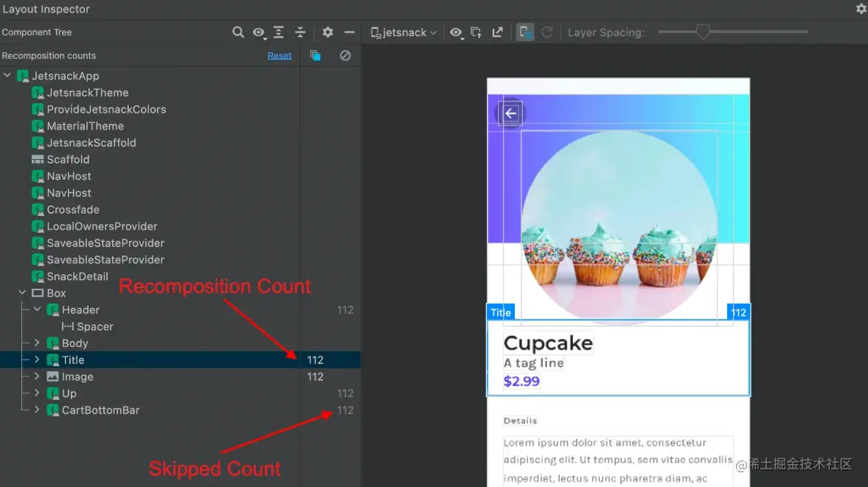Collapse the Box tree node
This screenshot has width=868, height=487.
click(x=23, y=293)
